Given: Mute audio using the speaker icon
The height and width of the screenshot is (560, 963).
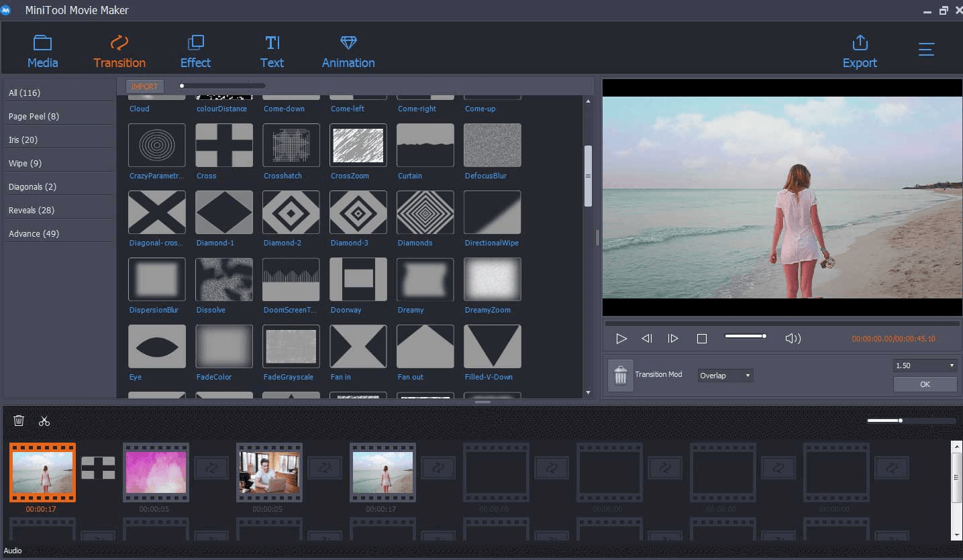Looking at the screenshot, I should pos(793,339).
